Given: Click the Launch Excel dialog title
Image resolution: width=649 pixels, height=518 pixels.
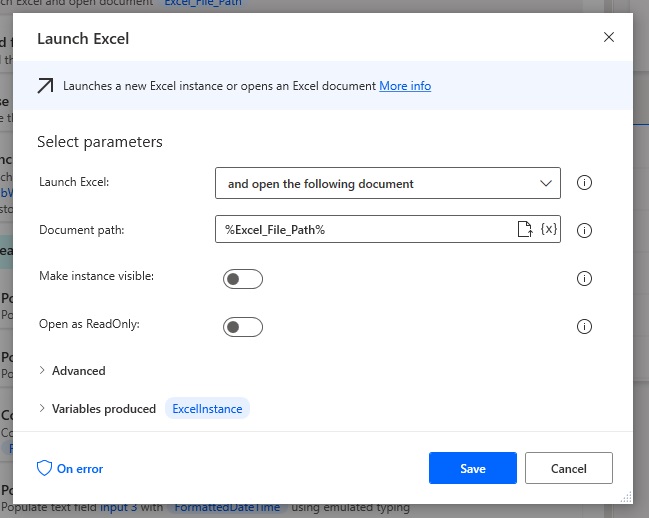Looking at the screenshot, I should [x=83, y=38].
